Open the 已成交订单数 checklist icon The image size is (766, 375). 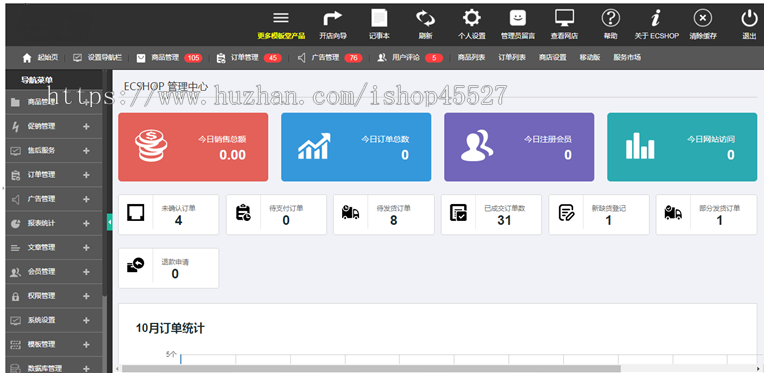pos(458,213)
